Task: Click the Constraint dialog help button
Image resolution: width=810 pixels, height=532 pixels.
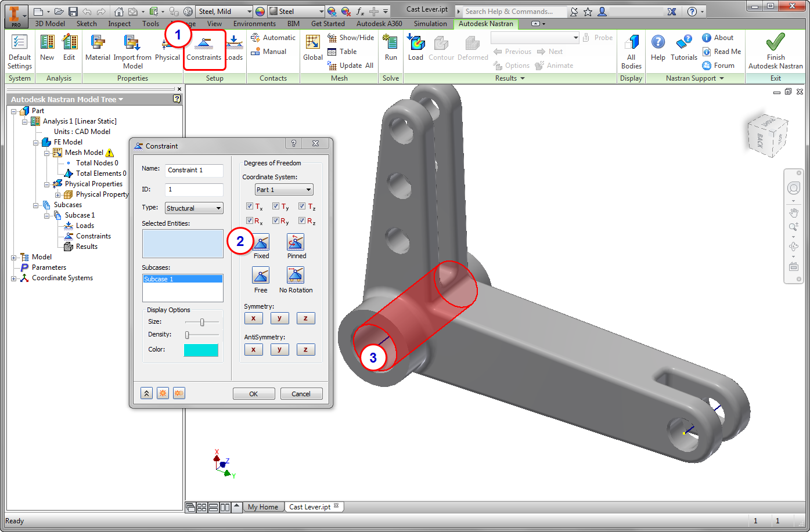Action: [293, 143]
